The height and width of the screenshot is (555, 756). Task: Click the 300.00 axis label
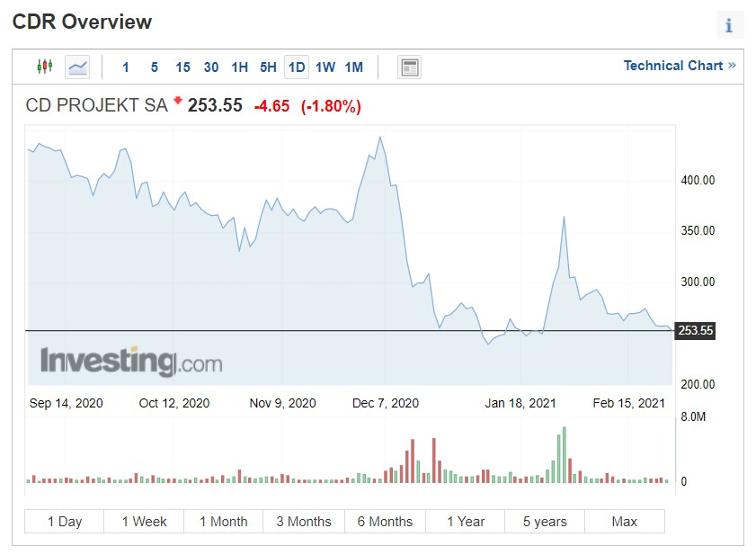coord(698,282)
